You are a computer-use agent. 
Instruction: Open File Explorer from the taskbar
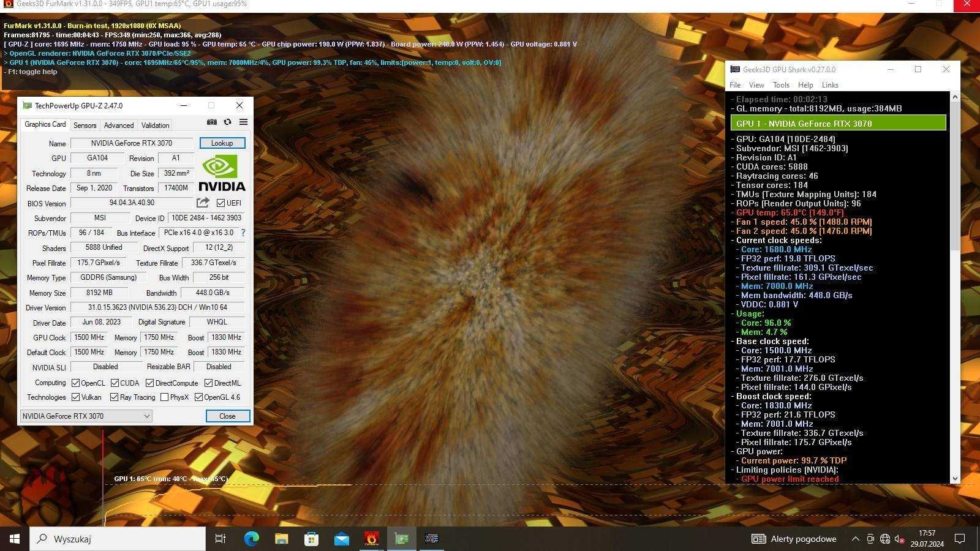click(281, 539)
